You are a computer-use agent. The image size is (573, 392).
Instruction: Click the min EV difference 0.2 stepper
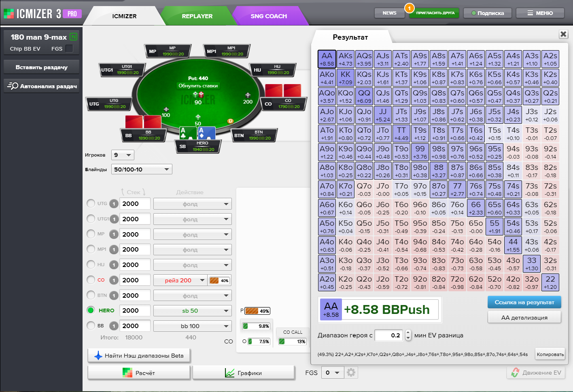pos(408,335)
